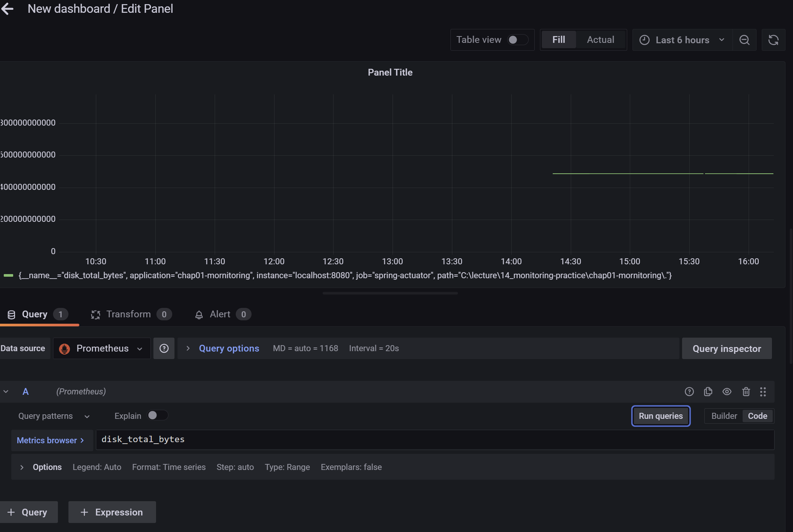793x532 pixels.
Task: Expand the Query options section
Action: pos(228,349)
